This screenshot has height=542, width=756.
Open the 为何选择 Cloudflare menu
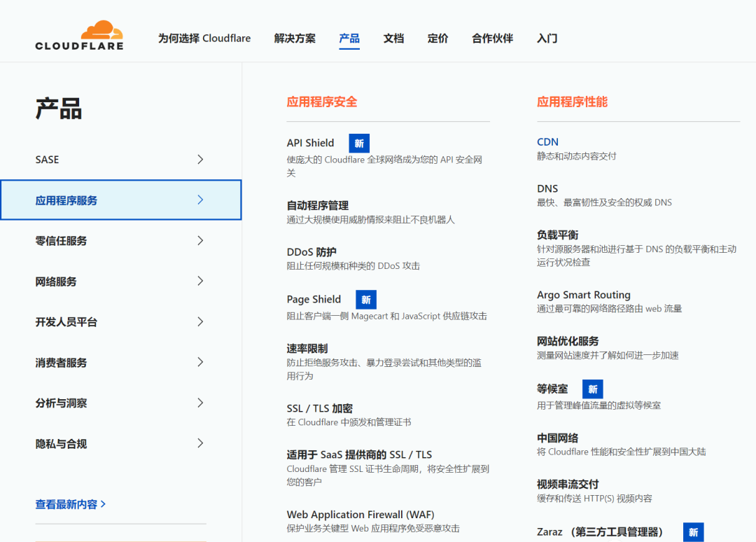[x=204, y=38]
